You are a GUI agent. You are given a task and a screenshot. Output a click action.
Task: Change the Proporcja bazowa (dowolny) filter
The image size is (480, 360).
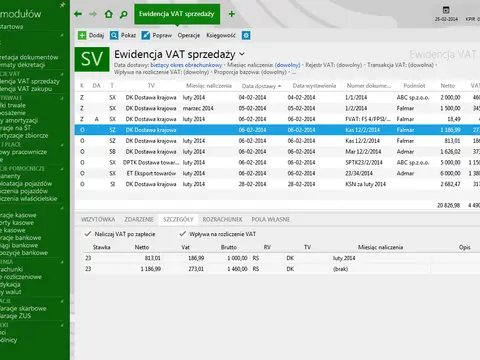(274, 72)
